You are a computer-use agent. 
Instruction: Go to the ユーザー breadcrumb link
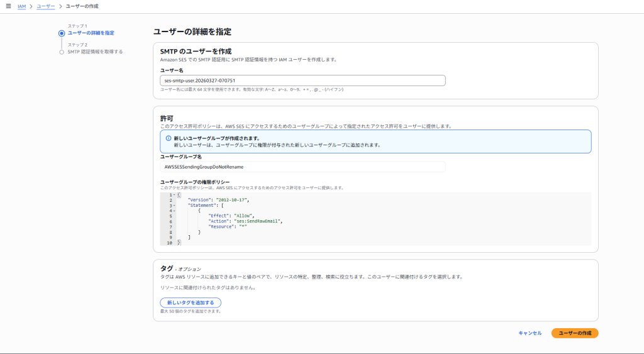click(x=45, y=6)
